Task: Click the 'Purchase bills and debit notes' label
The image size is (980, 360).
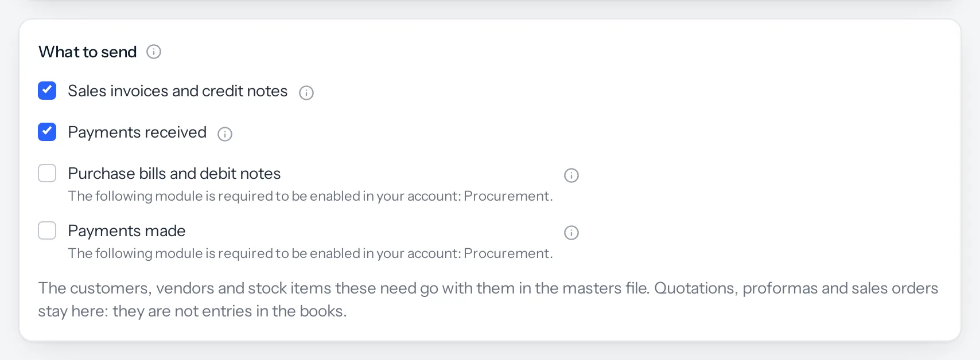Action: pyautogui.click(x=174, y=174)
